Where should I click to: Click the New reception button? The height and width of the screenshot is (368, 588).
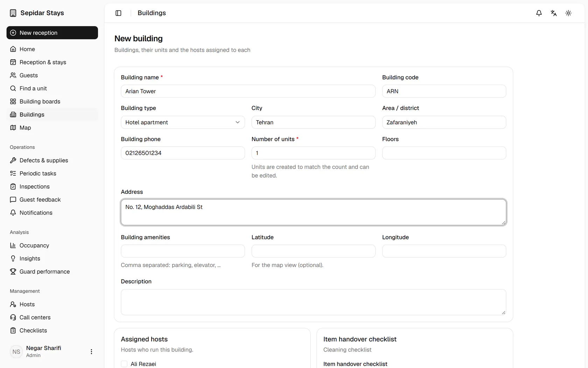52,33
